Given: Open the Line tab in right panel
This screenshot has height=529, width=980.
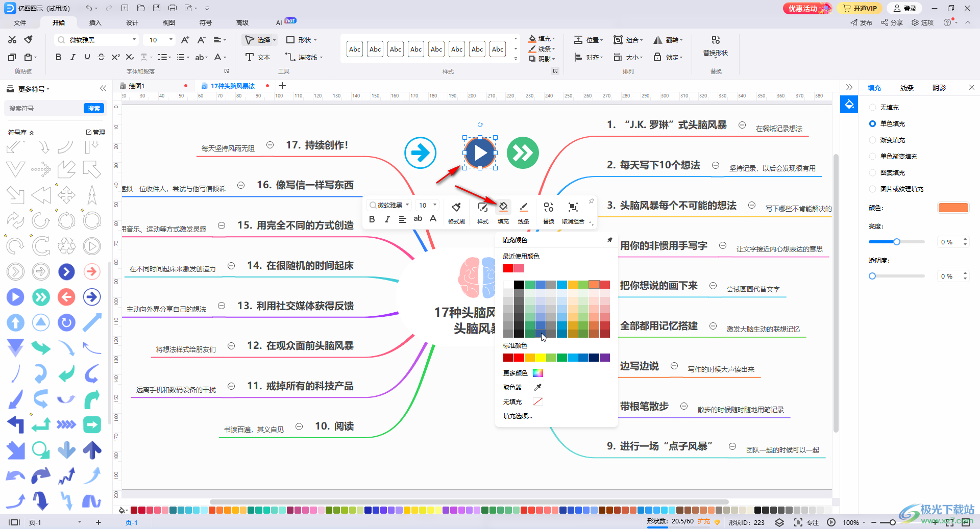Looking at the screenshot, I should 906,88.
